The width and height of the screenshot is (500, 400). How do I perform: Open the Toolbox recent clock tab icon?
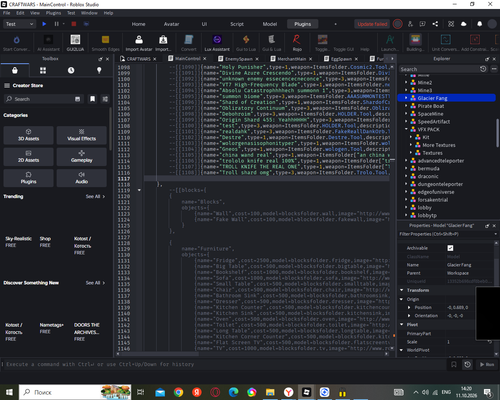point(71,70)
